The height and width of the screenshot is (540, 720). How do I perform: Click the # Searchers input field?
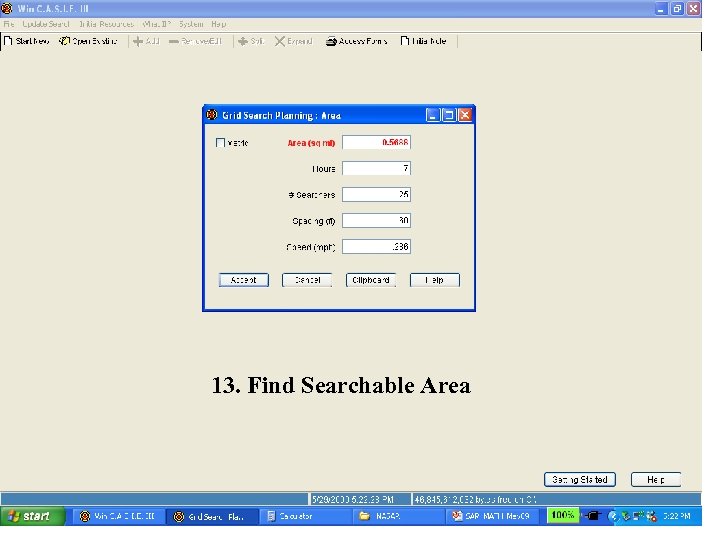pyautogui.click(x=377, y=195)
